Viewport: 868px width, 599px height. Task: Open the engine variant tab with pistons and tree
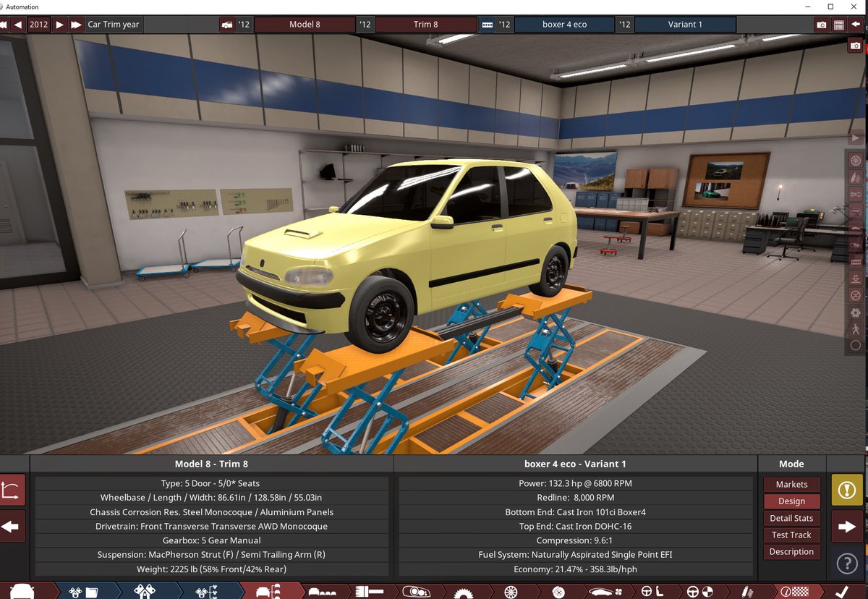207,592
